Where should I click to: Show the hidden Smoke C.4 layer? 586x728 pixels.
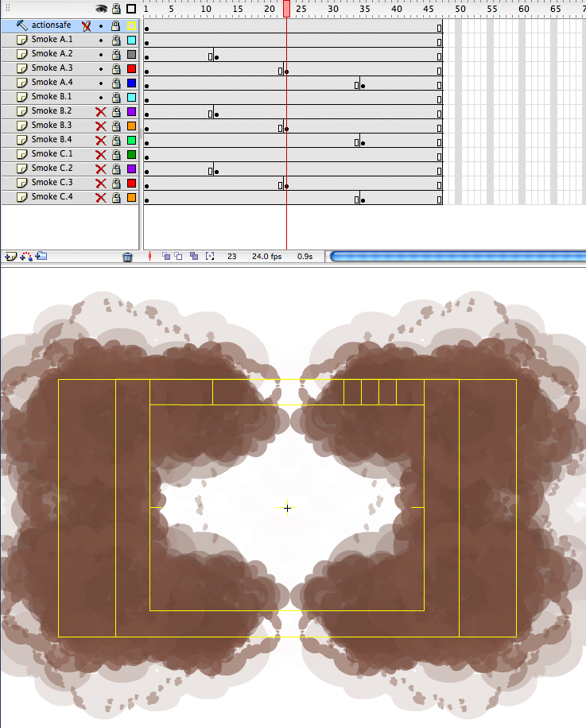[101, 198]
